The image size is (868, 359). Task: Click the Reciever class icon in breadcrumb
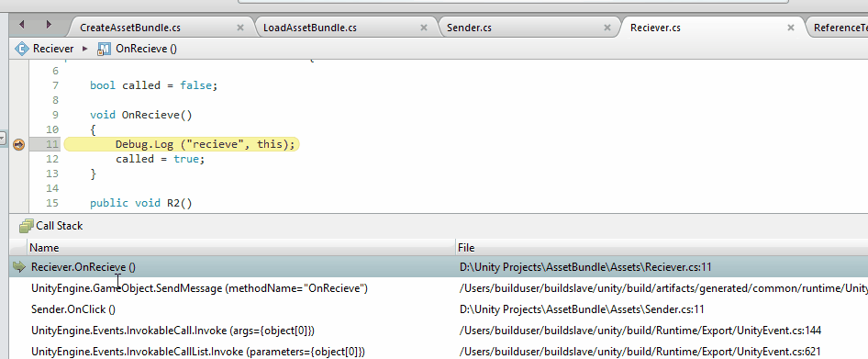coord(22,49)
